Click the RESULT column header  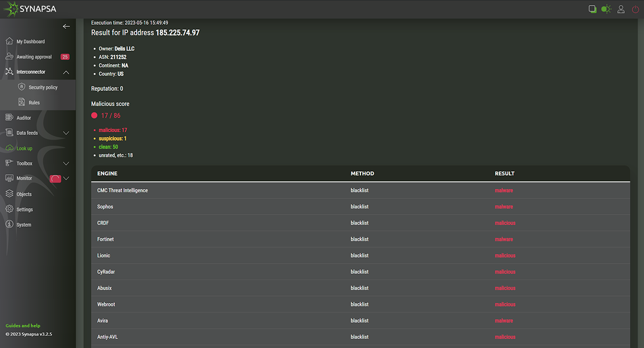[x=504, y=173]
